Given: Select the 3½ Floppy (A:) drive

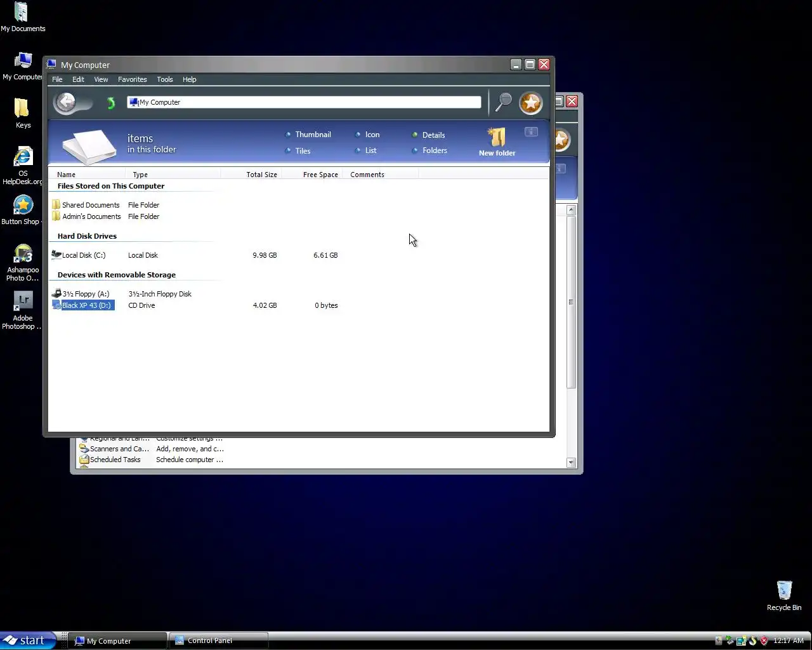Looking at the screenshot, I should (81, 294).
